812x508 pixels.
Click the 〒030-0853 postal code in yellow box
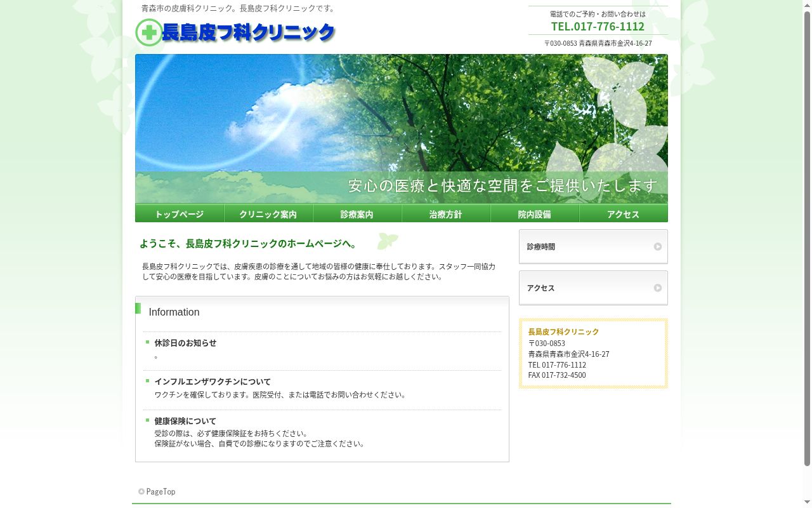(x=546, y=344)
